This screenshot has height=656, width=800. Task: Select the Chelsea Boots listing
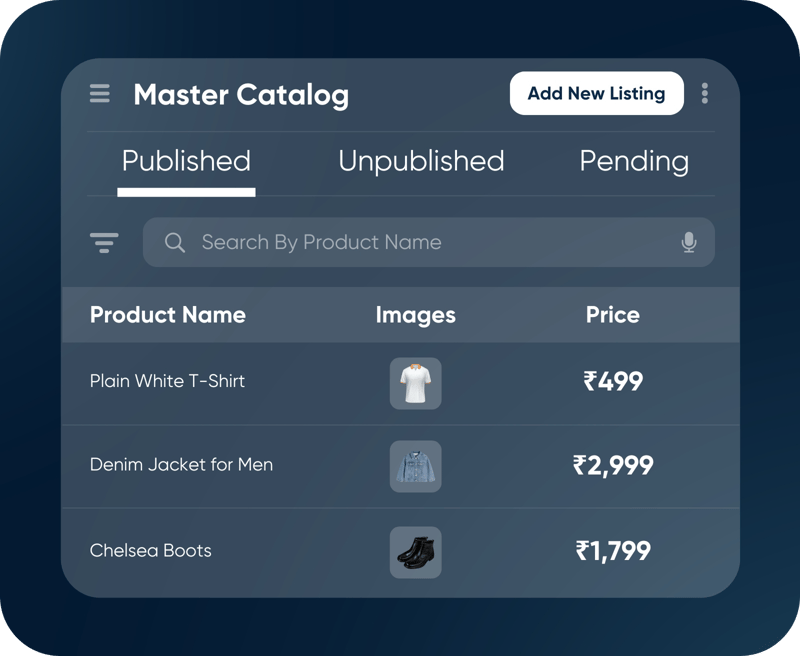(x=151, y=550)
